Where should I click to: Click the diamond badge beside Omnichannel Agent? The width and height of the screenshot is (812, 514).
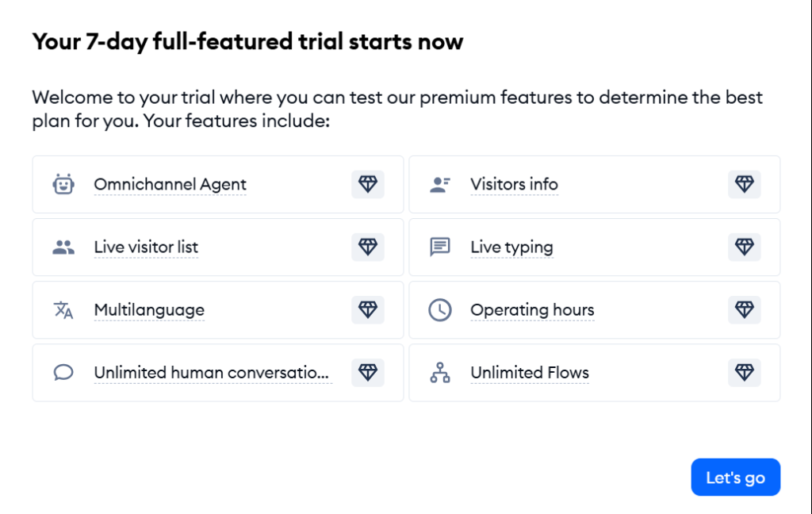click(x=368, y=184)
